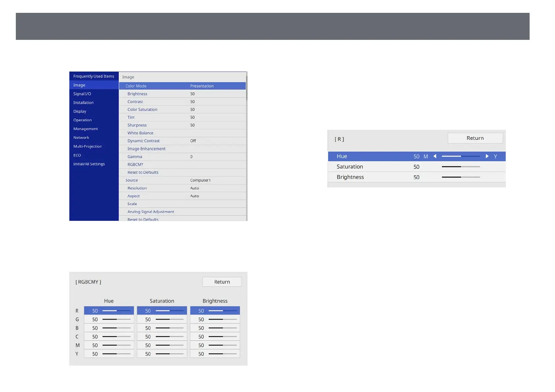Open Analog Signal Adjustment
The height and width of the screenshot is (392, 555).
[x=182, y=212]
